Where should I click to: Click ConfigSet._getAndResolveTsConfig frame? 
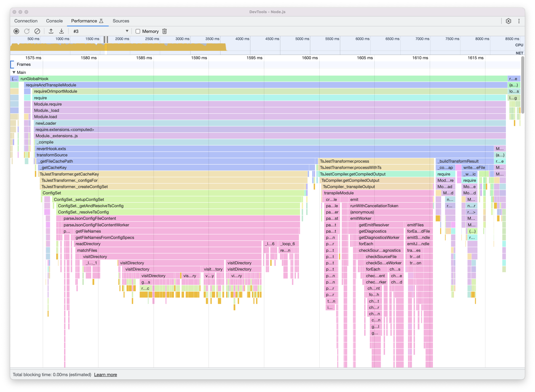point(178,206)
